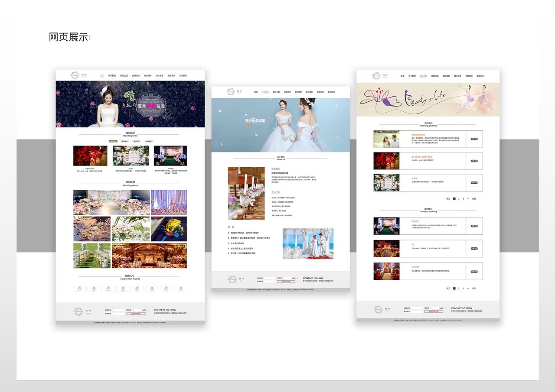Viewport: 555px width, 392px height.
Task: Click the red-outlined submit button in homepage footer
Action: click(x=136, y=313)
